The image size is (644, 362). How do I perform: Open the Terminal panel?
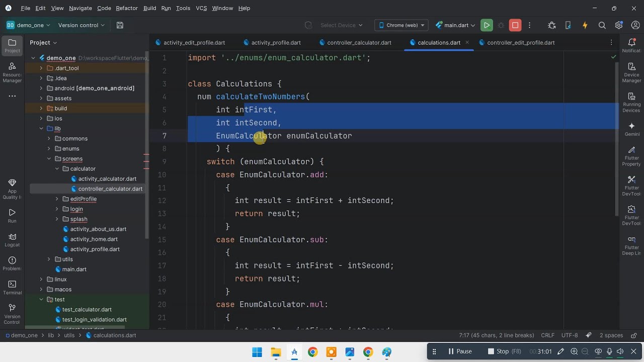(x=12, y=288)
